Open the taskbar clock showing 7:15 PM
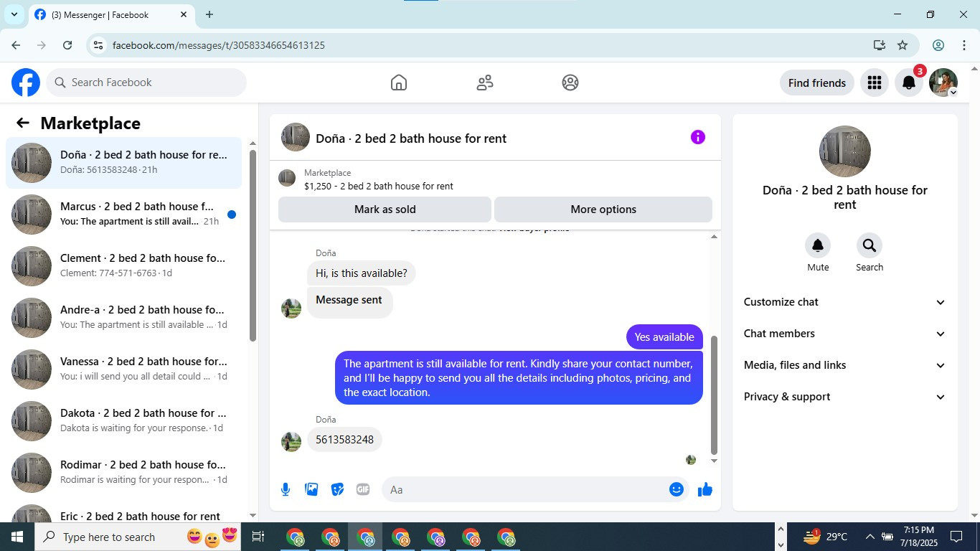The width and height of the screenshot is (980, 551). pos(918,537)
